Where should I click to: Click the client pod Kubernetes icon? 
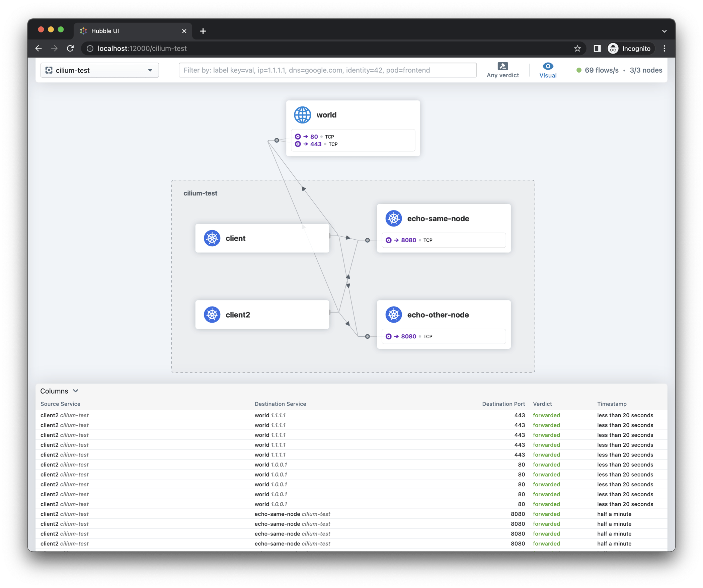point(212,238)
